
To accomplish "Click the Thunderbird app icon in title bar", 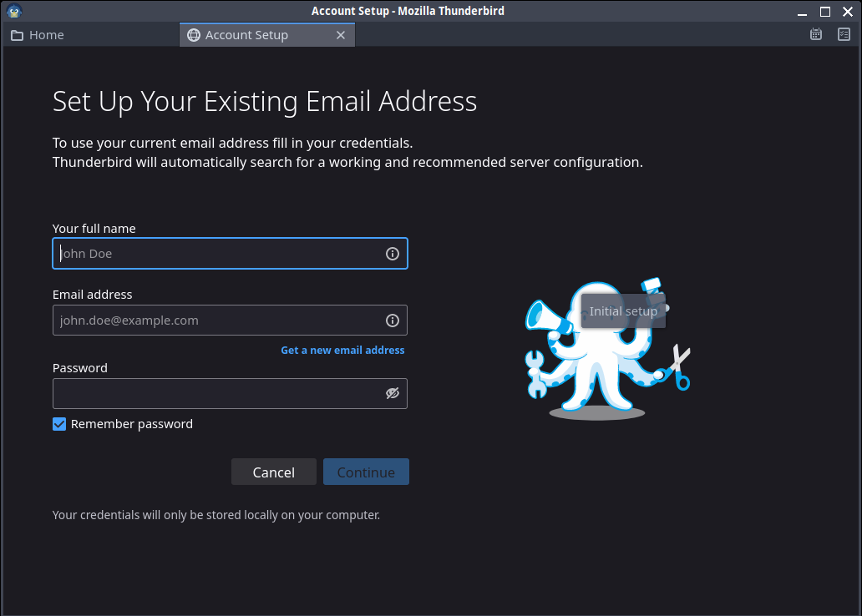I will (14, 11).
